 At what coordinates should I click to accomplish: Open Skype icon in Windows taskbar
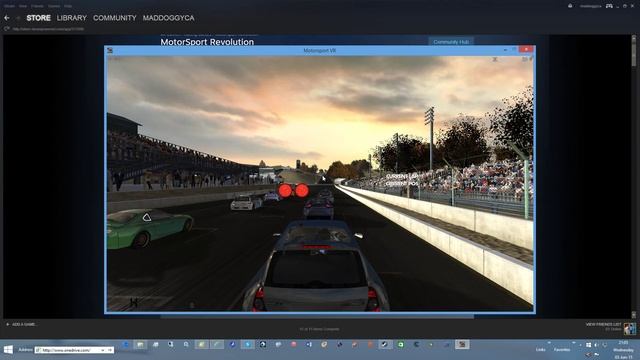click(x=247, y=344)
